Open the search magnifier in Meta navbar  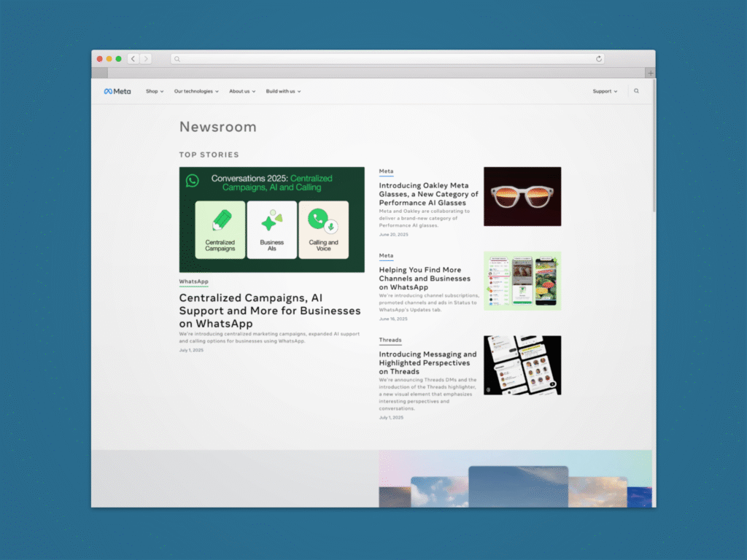tap(636, 91)
